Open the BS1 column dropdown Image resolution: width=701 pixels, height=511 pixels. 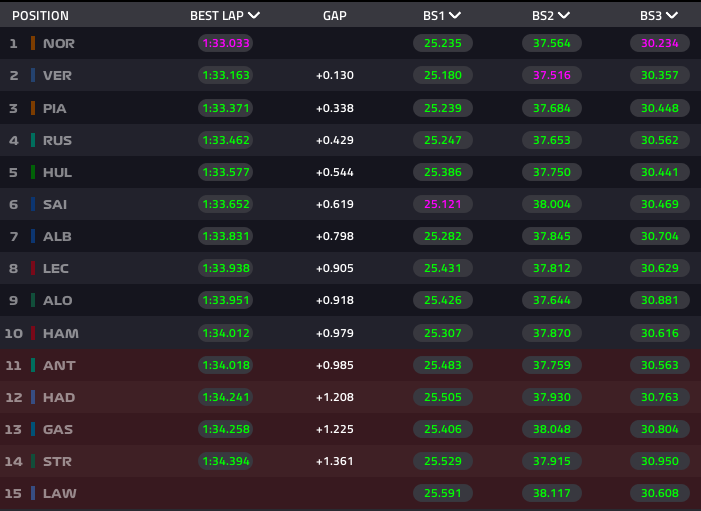tap(456, 16)
